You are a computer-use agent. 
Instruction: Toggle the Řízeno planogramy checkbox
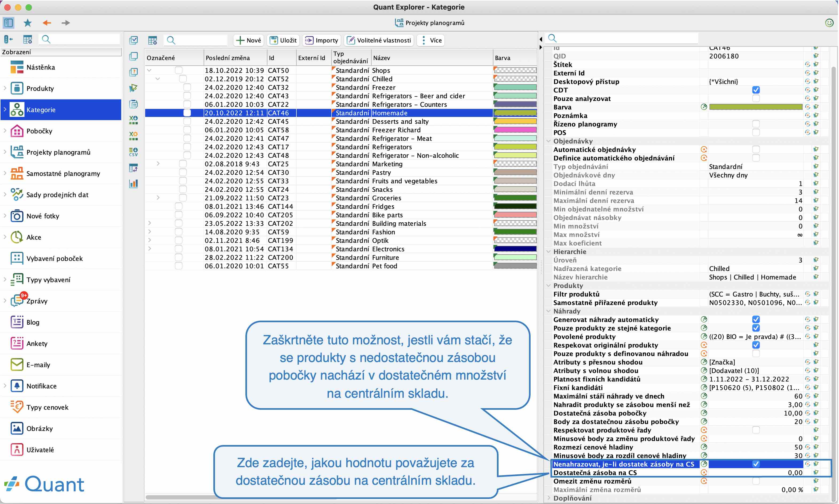pos(755,124)
